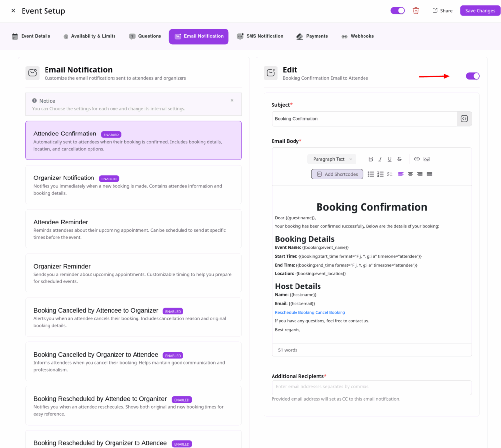Image resolution: width=501 pixels, height=448 pixels.
Task: Insert shortcode into Subject via code icon
Action: pyautogui.click(x=464, y=119)
